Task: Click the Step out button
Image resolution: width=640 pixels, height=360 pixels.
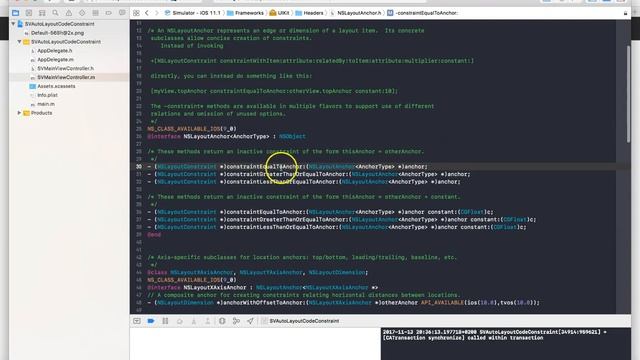Action: click(x=208, y=321)
